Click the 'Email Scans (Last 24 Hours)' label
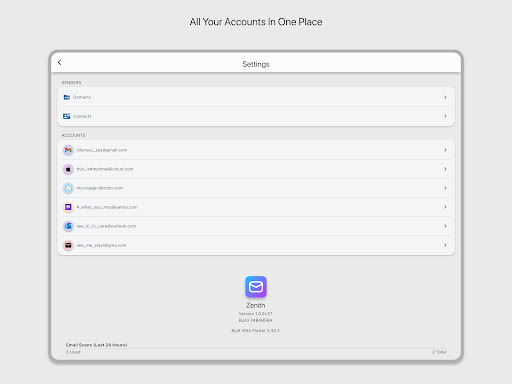512x384 pixels. [x=96, y=345]
